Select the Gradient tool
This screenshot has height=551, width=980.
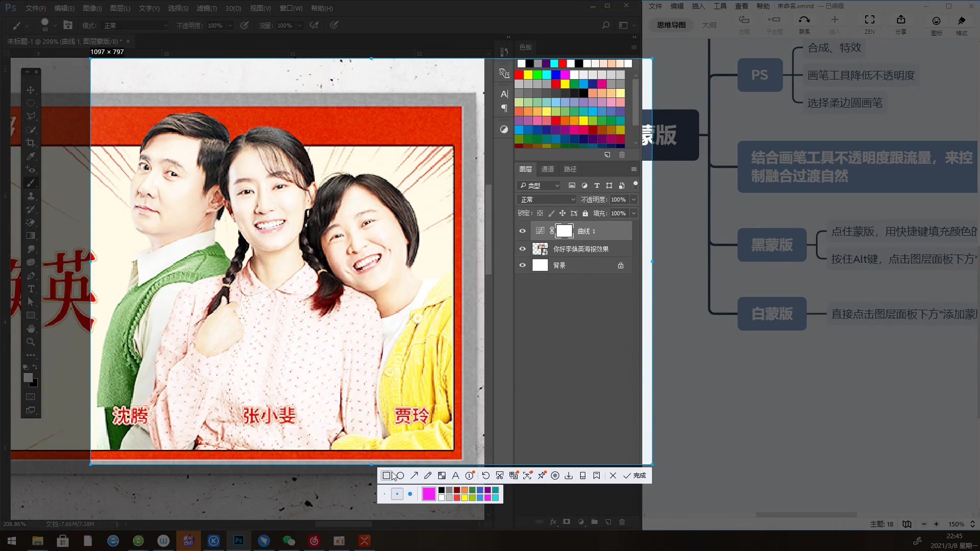31,236
